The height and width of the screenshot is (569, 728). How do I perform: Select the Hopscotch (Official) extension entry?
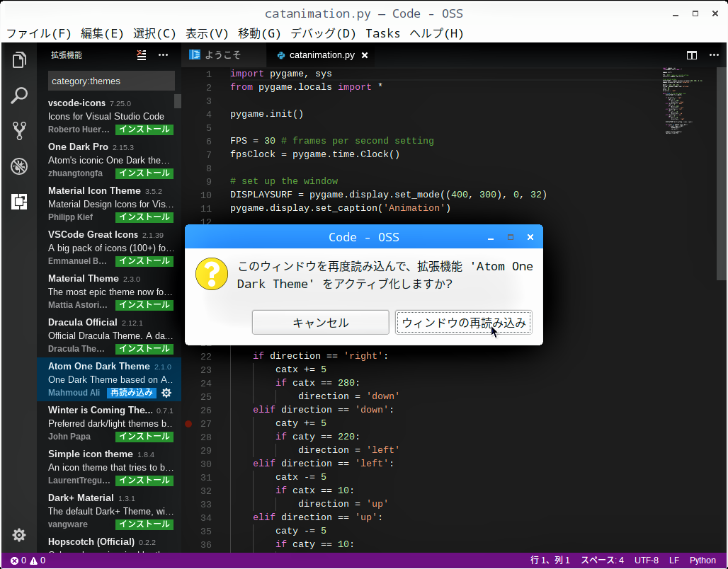click(x=109, y=546)
